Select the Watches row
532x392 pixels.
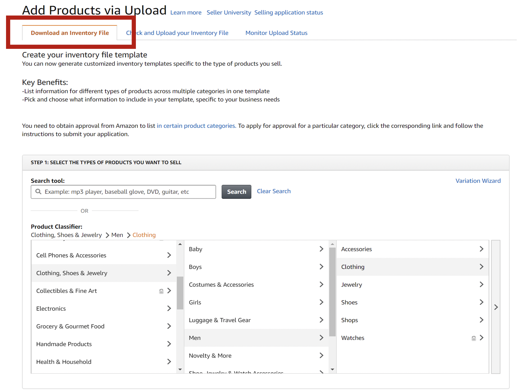point(413,338)
